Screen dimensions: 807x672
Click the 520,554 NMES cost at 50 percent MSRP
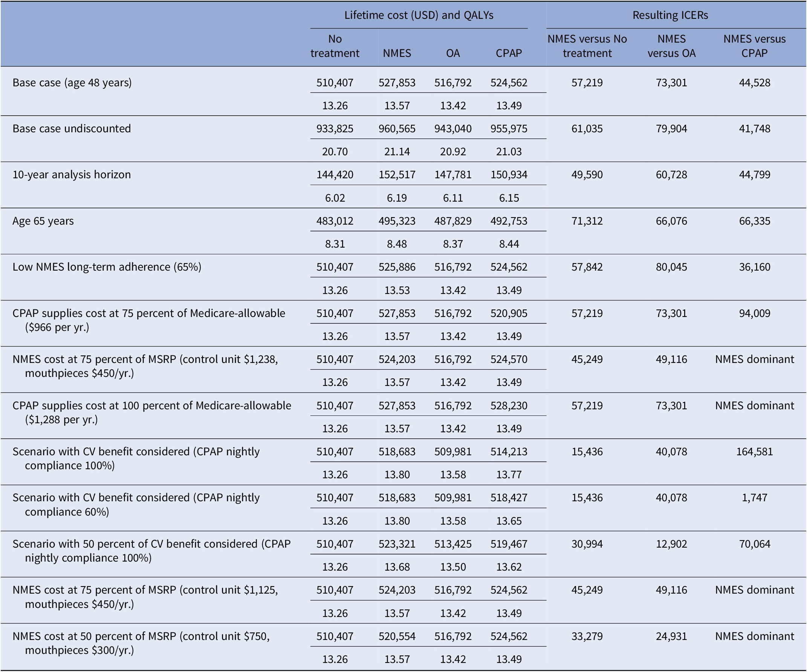pyautogui.click(x=397, y=636)
